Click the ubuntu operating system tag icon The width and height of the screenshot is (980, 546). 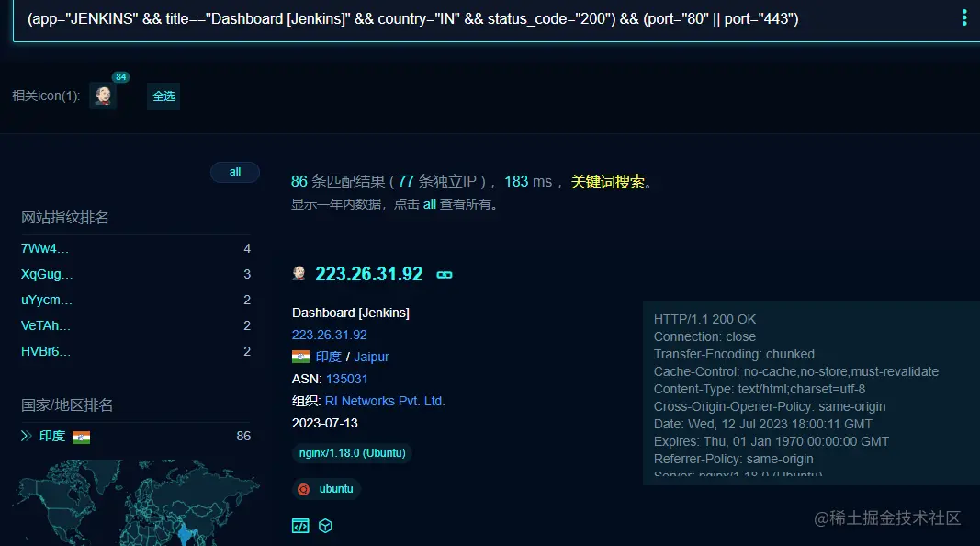[302, 489]
